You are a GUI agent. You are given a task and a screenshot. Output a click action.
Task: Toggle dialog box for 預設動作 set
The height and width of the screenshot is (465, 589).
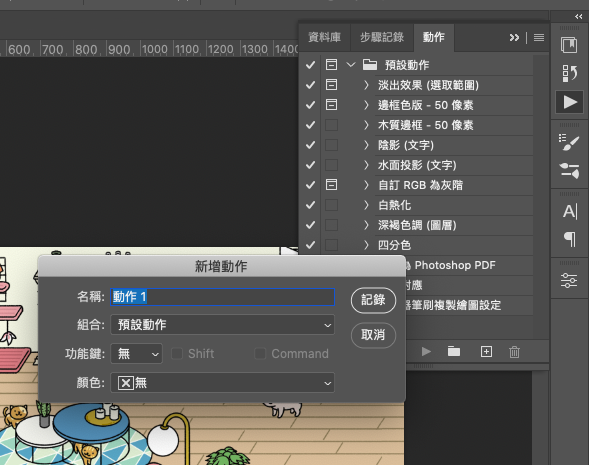click(331, 65)
